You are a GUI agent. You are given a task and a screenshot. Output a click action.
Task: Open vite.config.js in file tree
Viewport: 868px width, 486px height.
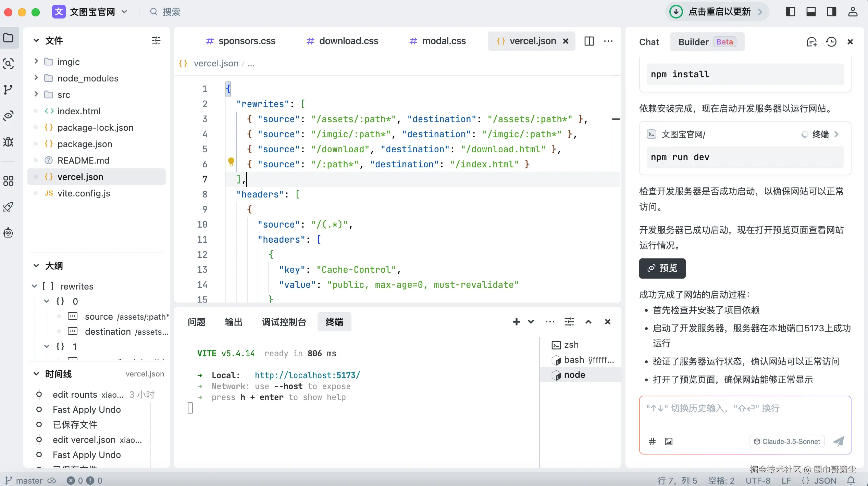pyautogui.click(x=84, y=193)
